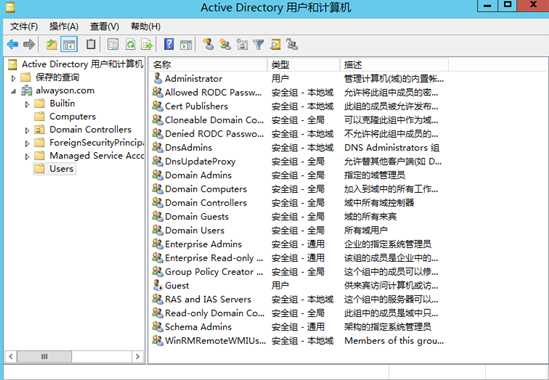
Task: Go up one level with folder icon
Action: (52, 44)
